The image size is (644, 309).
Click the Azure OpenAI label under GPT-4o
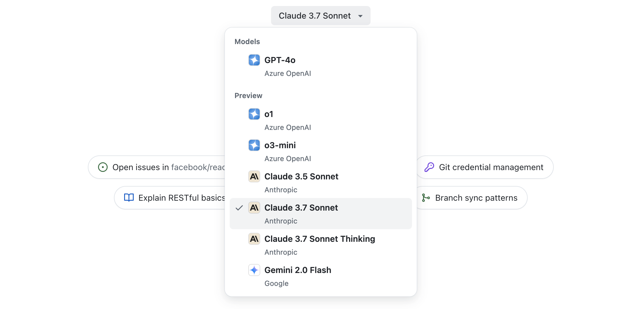(x=288, y=73)
